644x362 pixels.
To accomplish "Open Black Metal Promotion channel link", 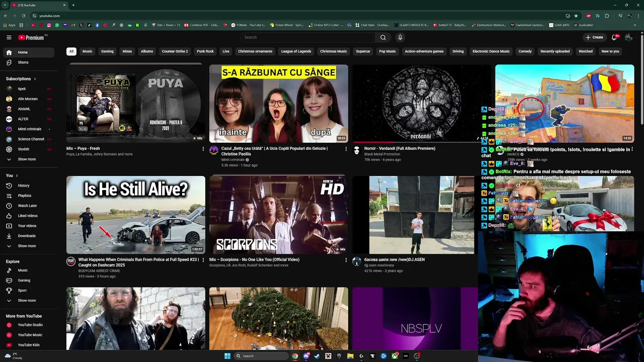I will pyautogui.click(x=382, y=154).
